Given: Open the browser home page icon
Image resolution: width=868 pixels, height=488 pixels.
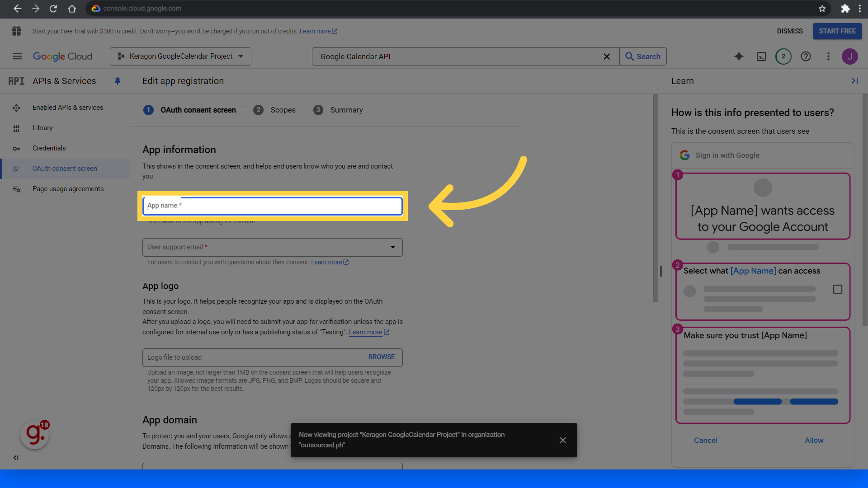Looking at the screenshot, I should 72,9.
